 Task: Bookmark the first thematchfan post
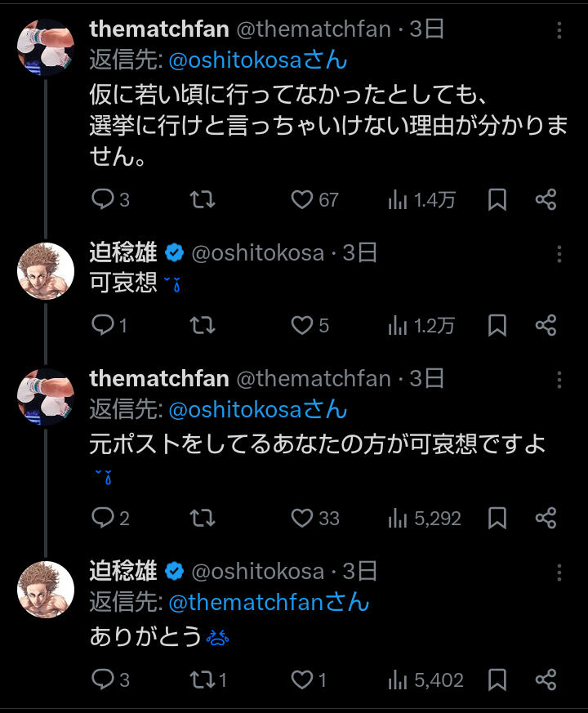point(497,199)
